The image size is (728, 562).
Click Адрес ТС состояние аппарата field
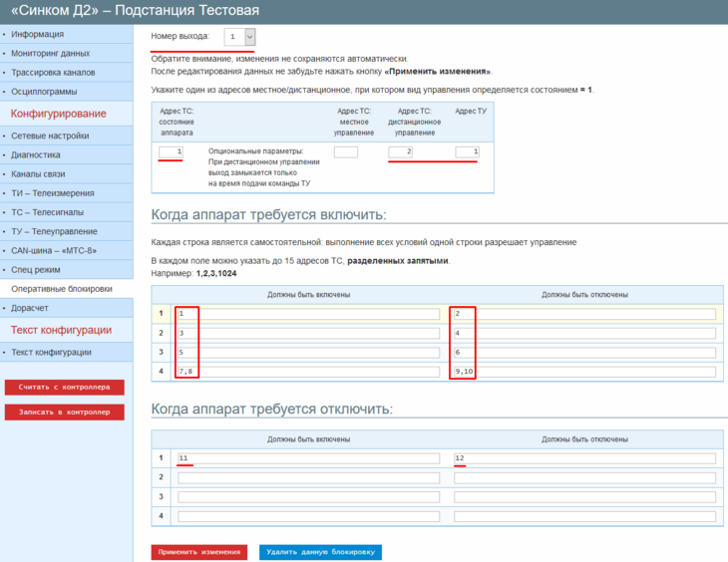(x=171, y=151)
